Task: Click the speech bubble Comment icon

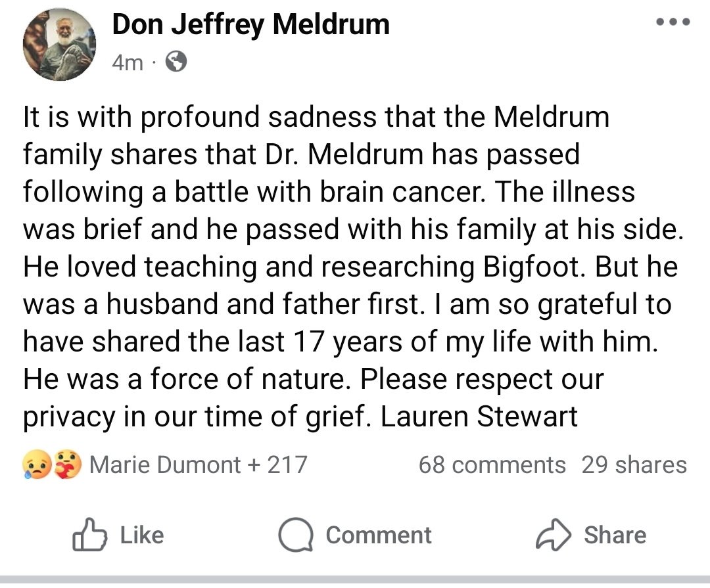Action: [x=296, y=535]
